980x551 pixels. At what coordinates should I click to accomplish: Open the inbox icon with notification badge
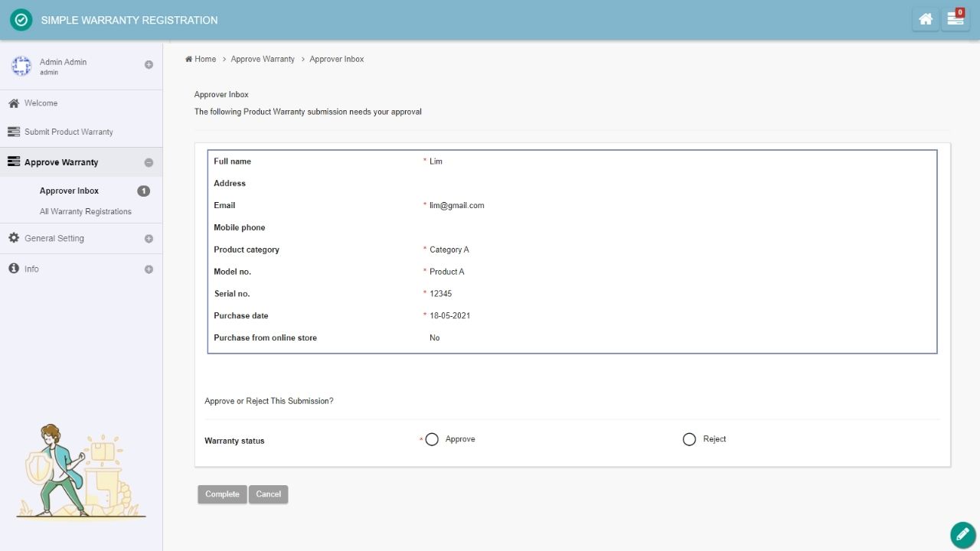click(x=955, y=19)
